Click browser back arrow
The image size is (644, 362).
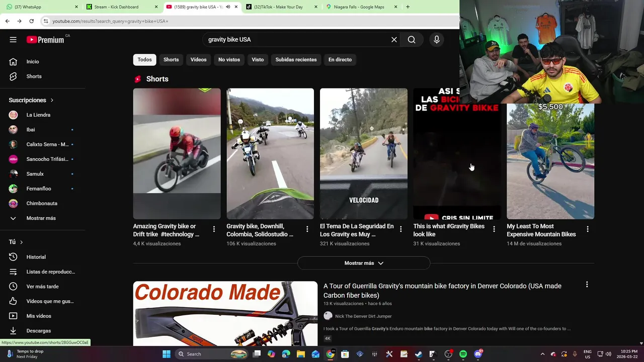point(7,21)
